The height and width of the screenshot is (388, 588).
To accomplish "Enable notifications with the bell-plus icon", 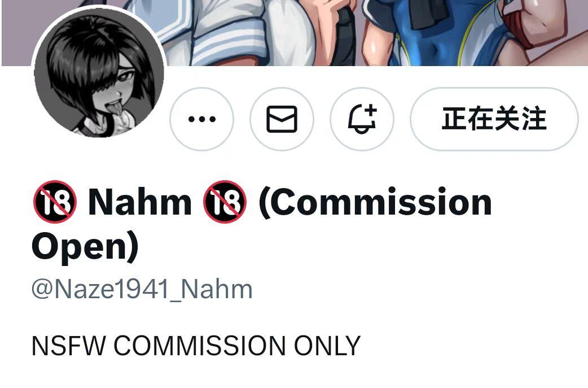I will point(362,119).
